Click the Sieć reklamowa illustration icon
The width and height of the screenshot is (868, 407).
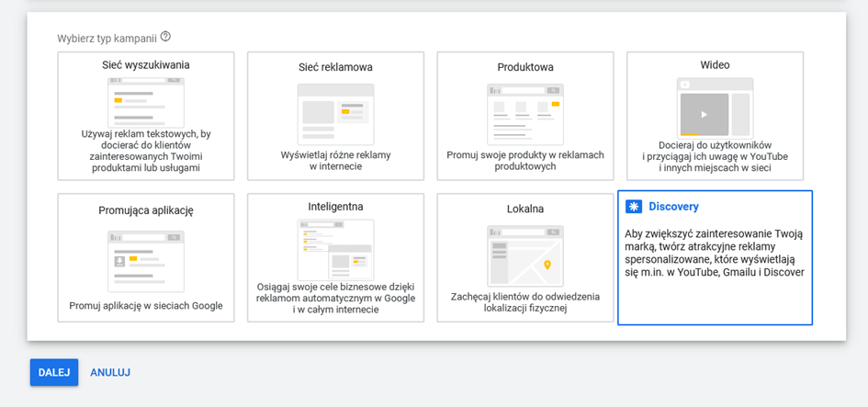point(335,114)
